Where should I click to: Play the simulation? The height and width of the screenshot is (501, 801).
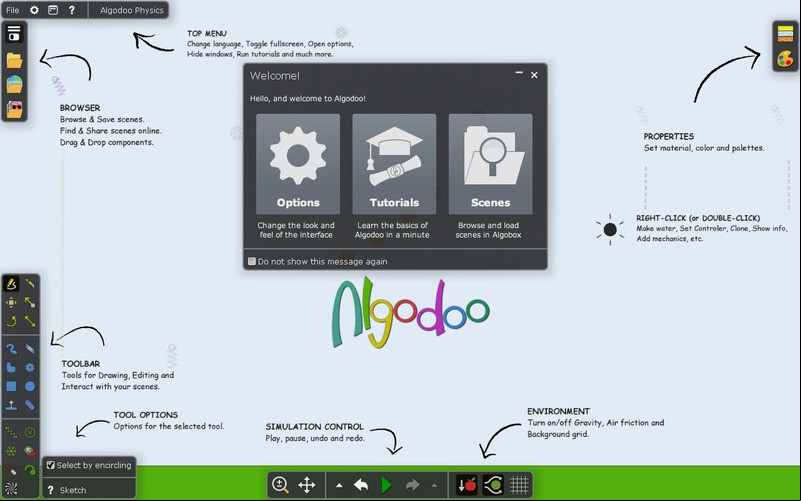386,485
